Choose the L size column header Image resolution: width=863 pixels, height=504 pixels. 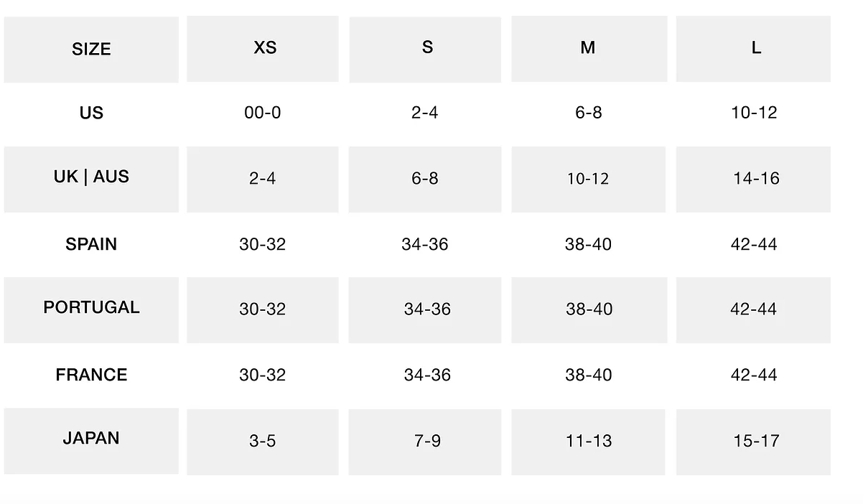click(753, 49)
